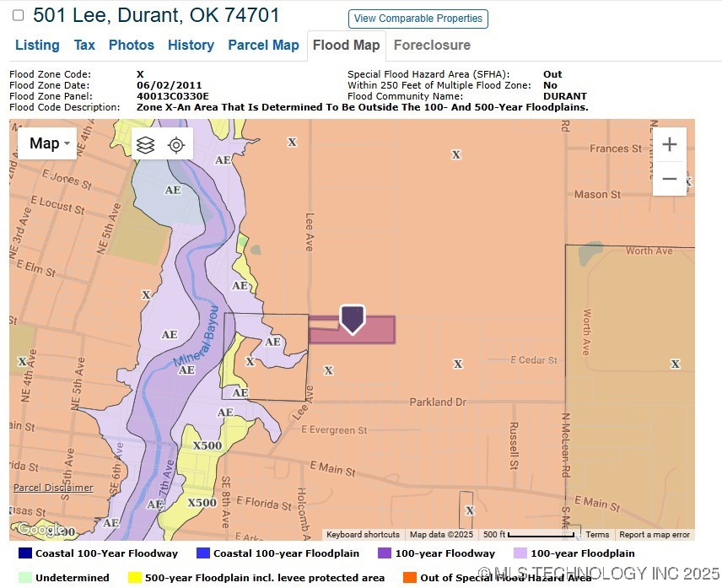722x588 pixels.
Task: Click the locate/recenter target icon
Action: coord(176,144)
